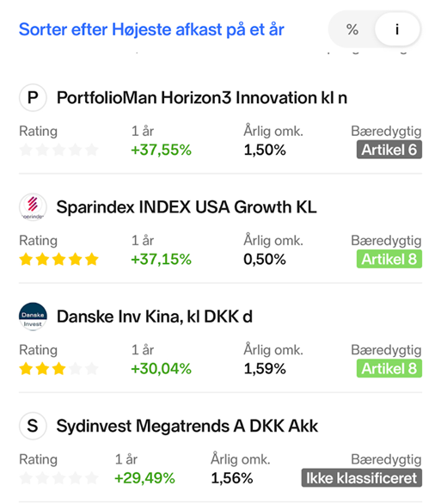This screenshot has width=441, height=504.
Task: Click the gray Artikel 6 badge
Action: coord(389,150)
